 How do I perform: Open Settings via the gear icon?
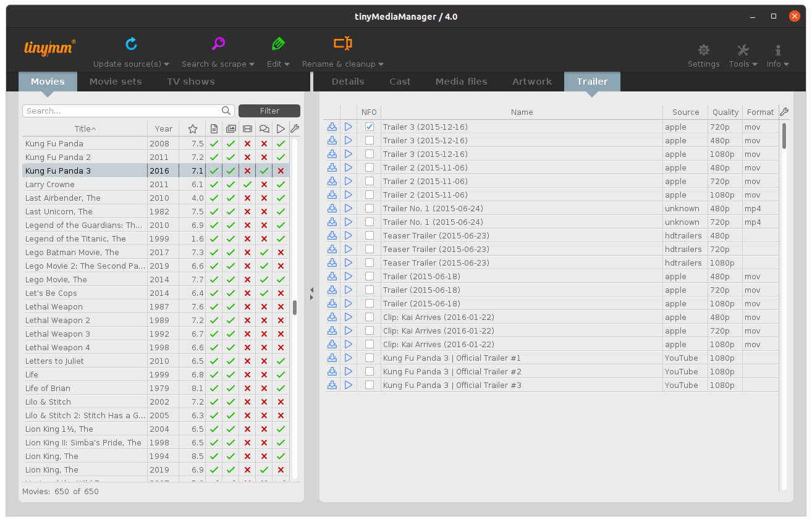(703, 51)
